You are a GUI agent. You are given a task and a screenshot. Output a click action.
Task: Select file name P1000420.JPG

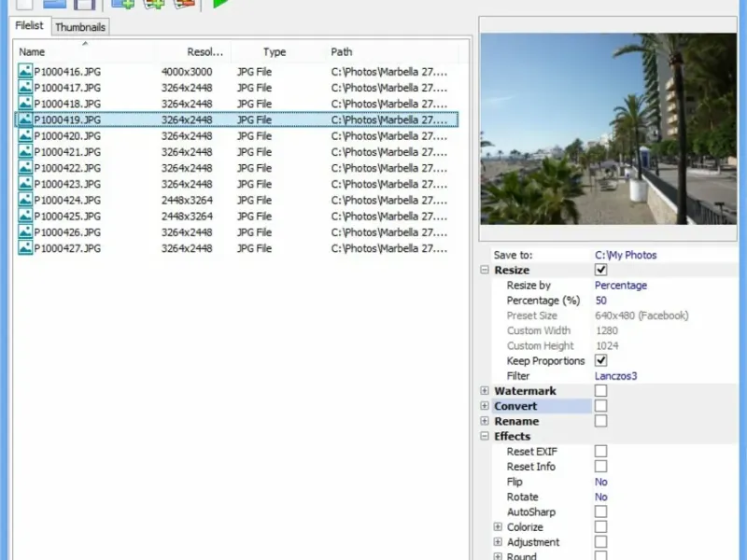coord(67,135)
